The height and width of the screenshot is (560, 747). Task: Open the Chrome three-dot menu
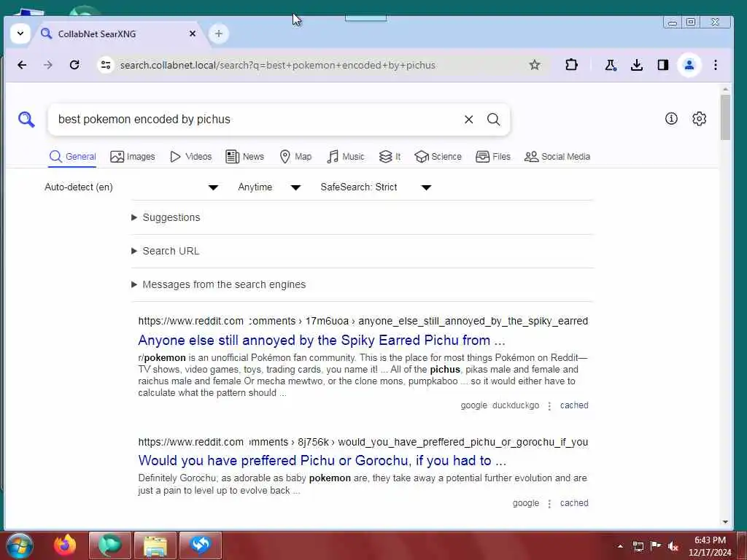click(715, 65)
